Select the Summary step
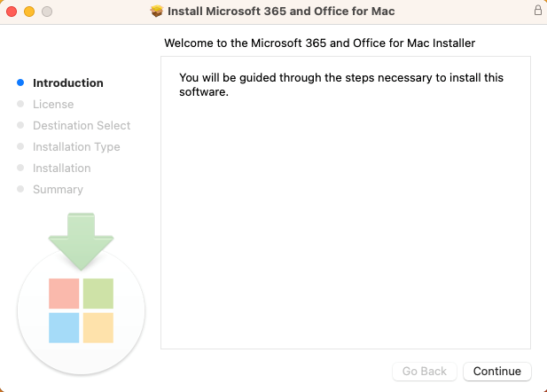 click(x=58, y=190)
